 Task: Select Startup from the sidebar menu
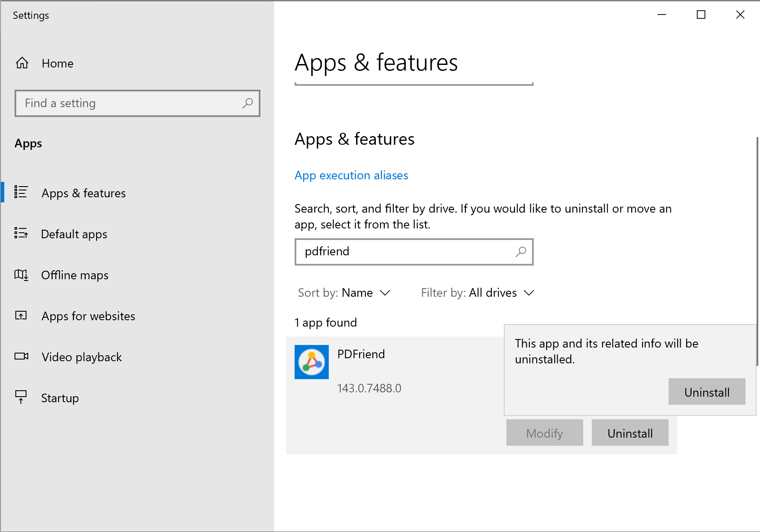(60, 398)
